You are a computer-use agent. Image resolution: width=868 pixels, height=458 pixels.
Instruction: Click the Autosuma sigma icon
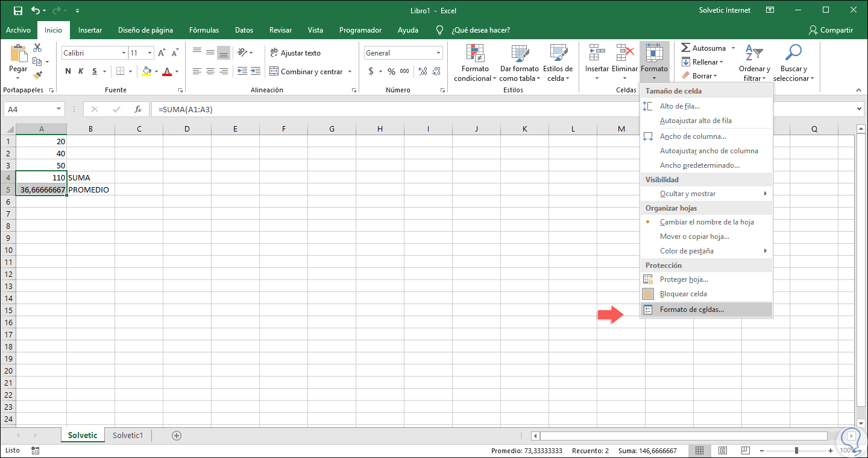click(x=685, y=48)
